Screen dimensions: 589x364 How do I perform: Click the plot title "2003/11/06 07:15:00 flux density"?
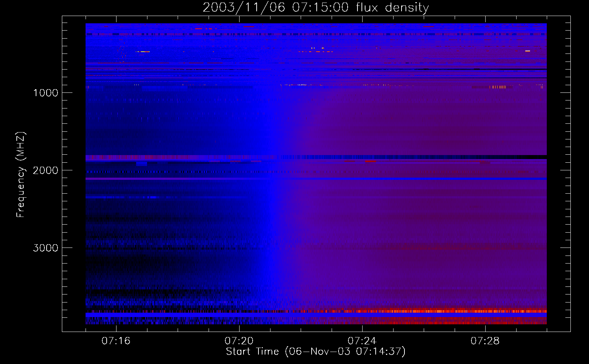point(316,7)
